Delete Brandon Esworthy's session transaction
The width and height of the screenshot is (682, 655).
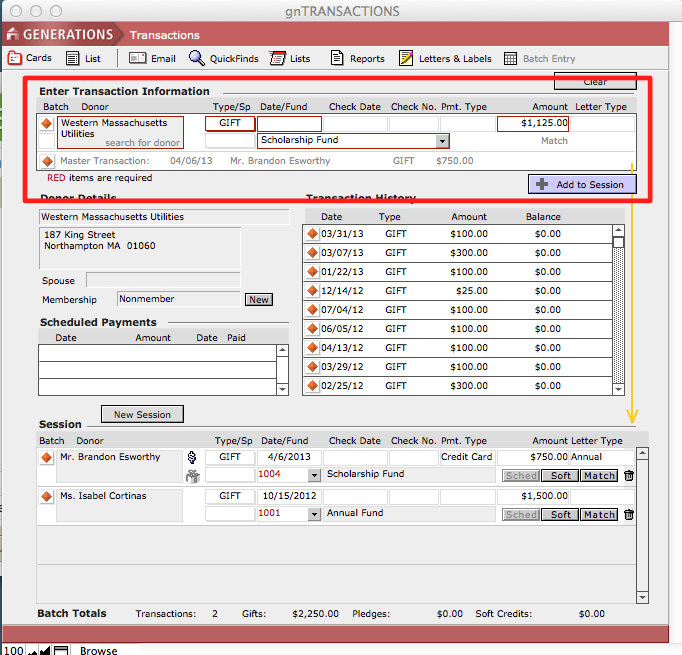point(629,476)
